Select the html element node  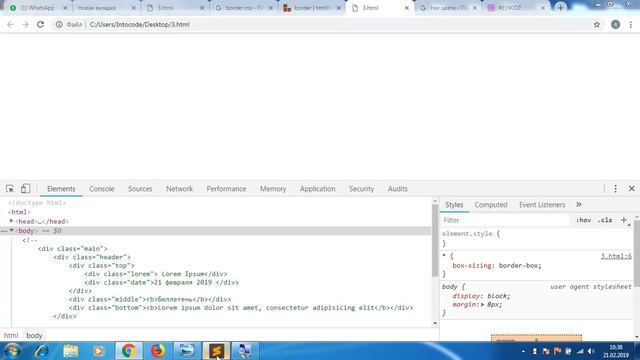19,212
